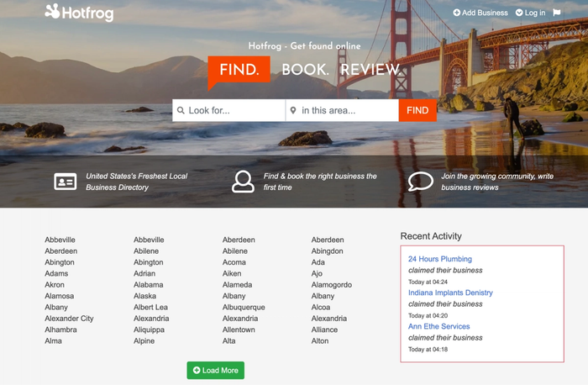The width and height of the screenshot is (588, 385).
Task: Focus the Look for search field
Action: click(228, 110)
